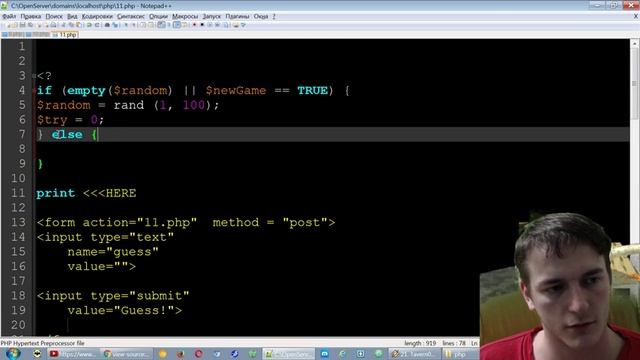Open the Вид menu
This screenshot has width=640, height=360.
point(72,16)
